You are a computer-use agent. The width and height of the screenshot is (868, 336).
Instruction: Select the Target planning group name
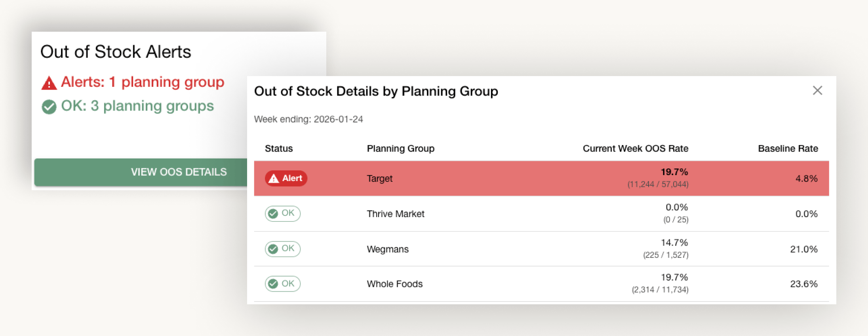tap(379, 179)
